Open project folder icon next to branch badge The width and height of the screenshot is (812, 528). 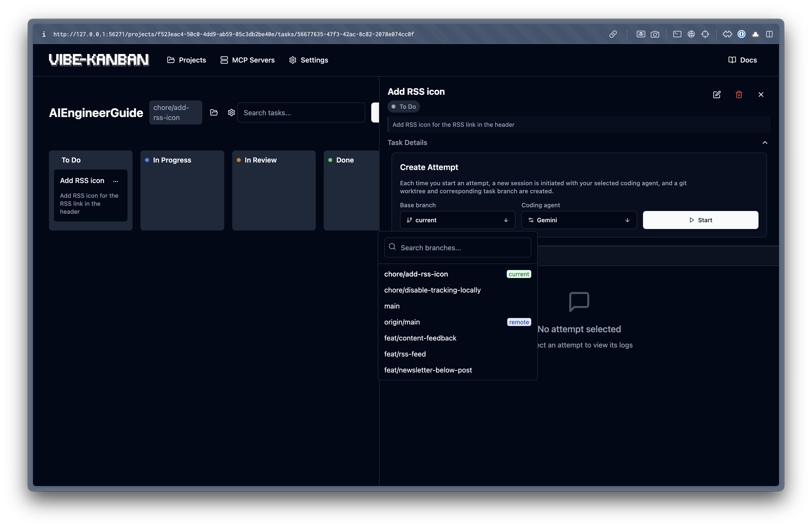(x=214, y=112)
